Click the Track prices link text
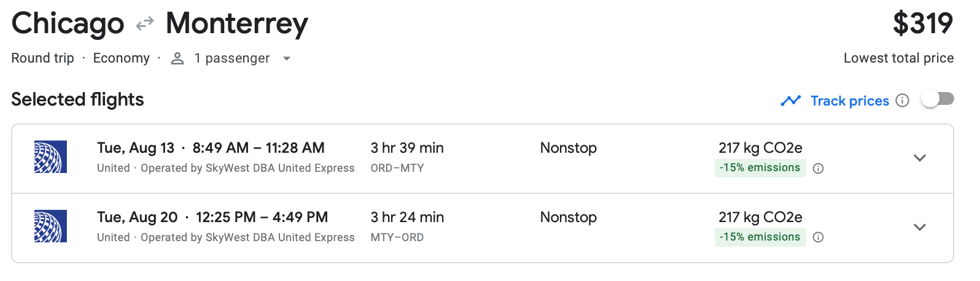 tap(849, 101)
